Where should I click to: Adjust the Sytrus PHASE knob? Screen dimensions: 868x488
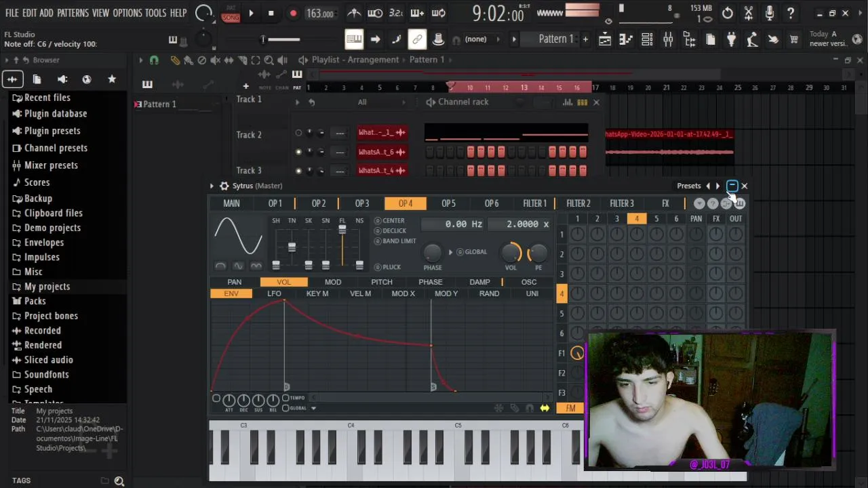pyautogui.click(x=432, y=253)
